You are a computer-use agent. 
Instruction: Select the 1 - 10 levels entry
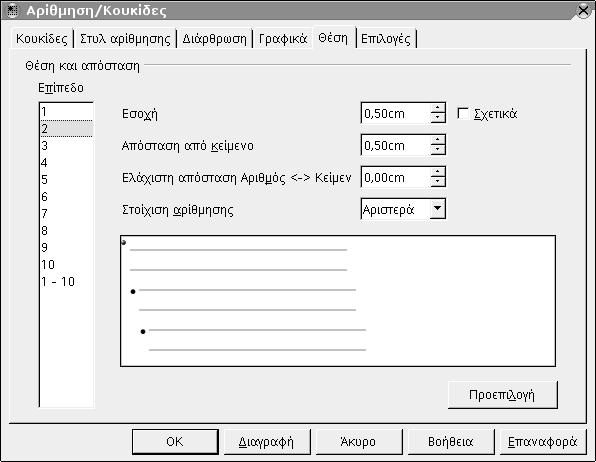click(66, 282)
